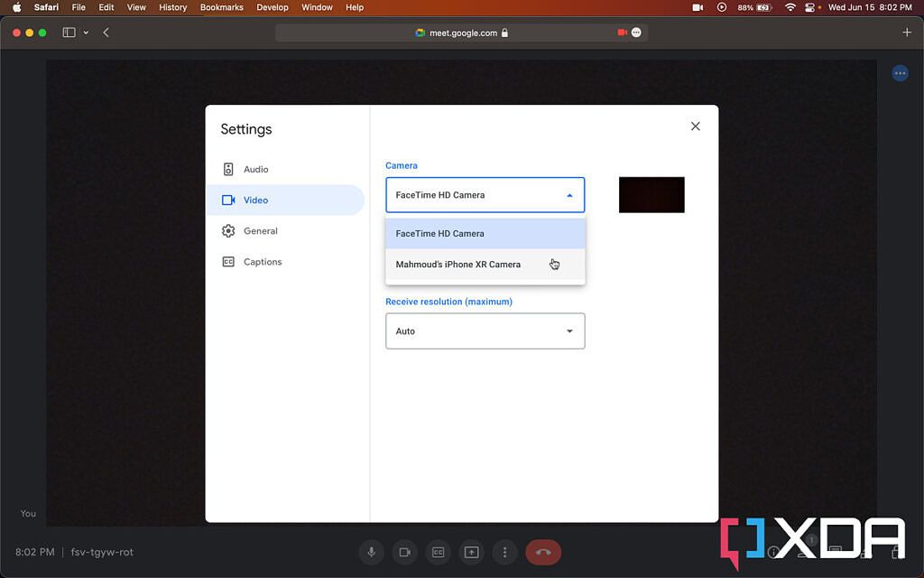Open the Audio settings section

pyautogui.click(x=255, y=170)
